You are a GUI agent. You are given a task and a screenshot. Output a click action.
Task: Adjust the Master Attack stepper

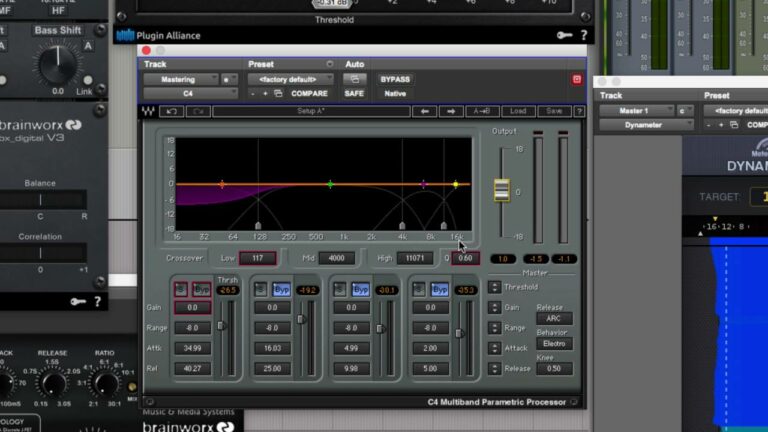coord(494,348)
